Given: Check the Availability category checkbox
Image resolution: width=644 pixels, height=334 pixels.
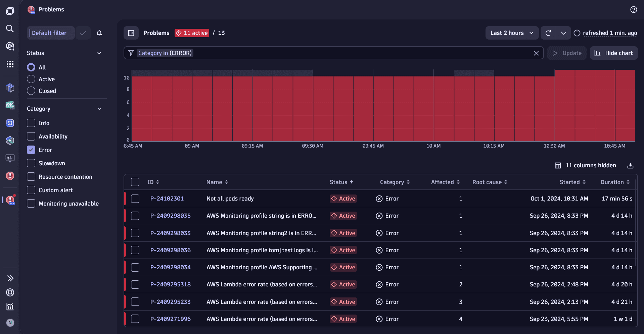Looking at the screenshot, I should (31, 136).
